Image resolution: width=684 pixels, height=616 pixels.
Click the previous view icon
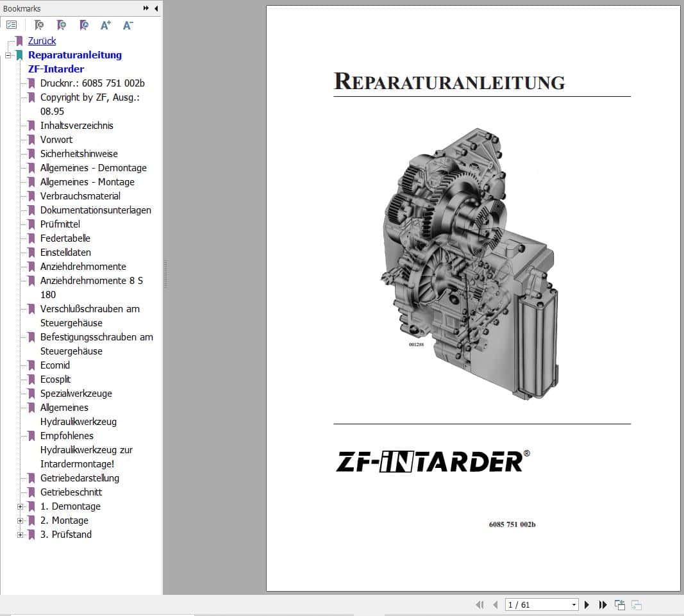point(619,604)
